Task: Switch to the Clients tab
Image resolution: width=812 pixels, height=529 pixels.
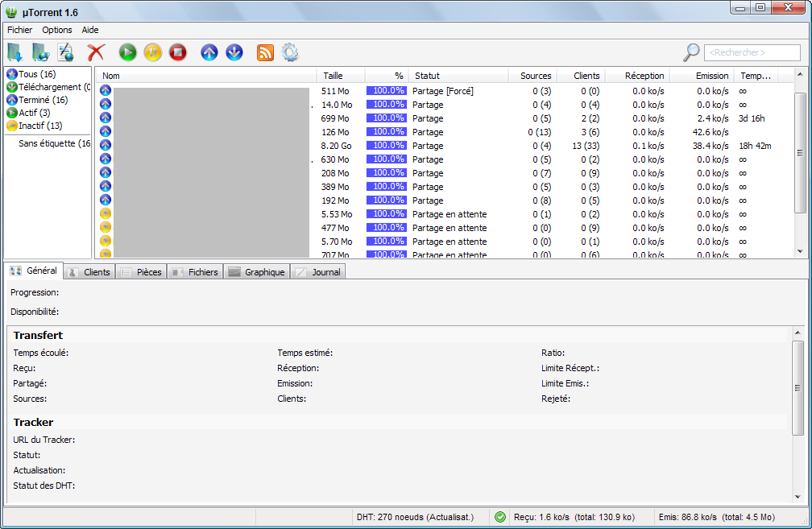Action: (89, 272)
